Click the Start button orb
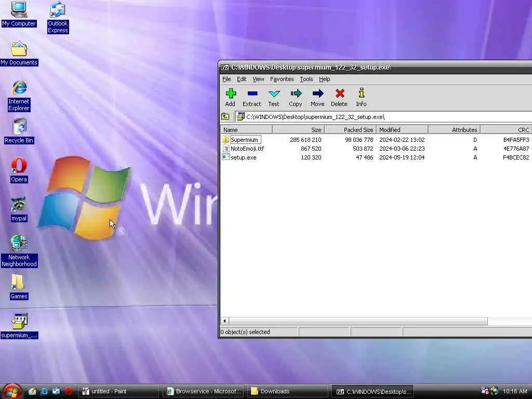532x399 pixels. 12,392
